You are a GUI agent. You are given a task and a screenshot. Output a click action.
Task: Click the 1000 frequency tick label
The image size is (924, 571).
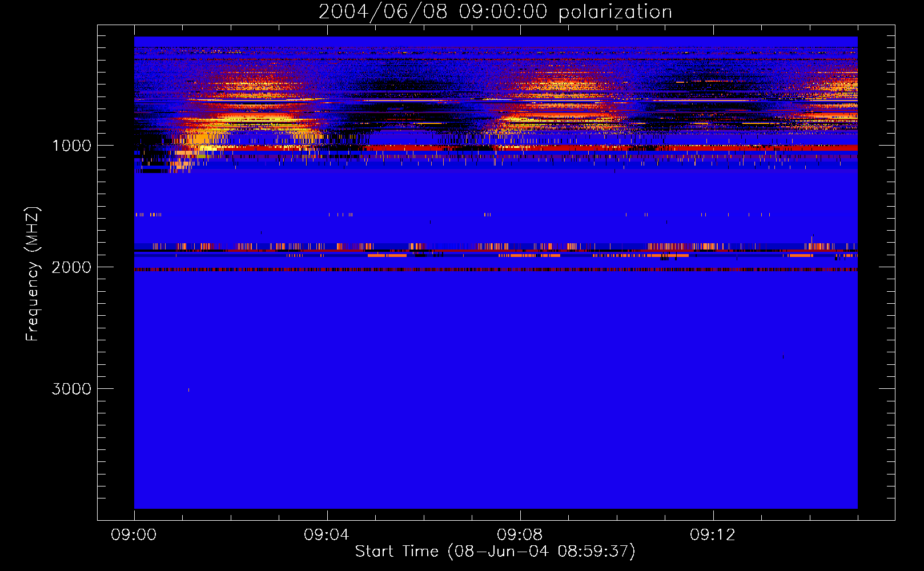tap(71, 146)
